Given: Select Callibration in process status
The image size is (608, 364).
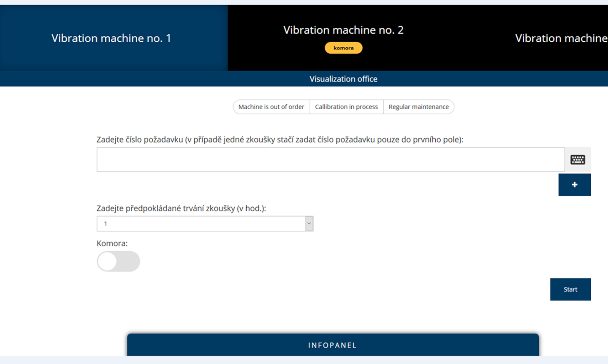Looking at the screenshot, I should tap(346, 107).
